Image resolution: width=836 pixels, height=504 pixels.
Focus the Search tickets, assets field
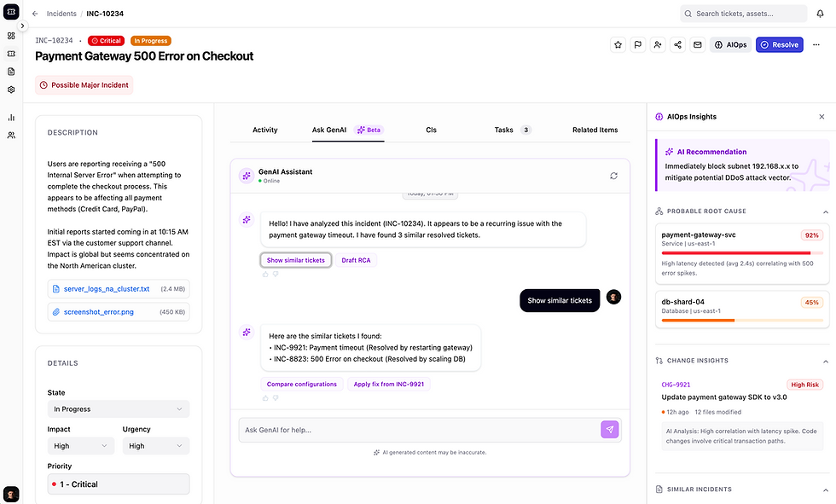pos(743,14)
